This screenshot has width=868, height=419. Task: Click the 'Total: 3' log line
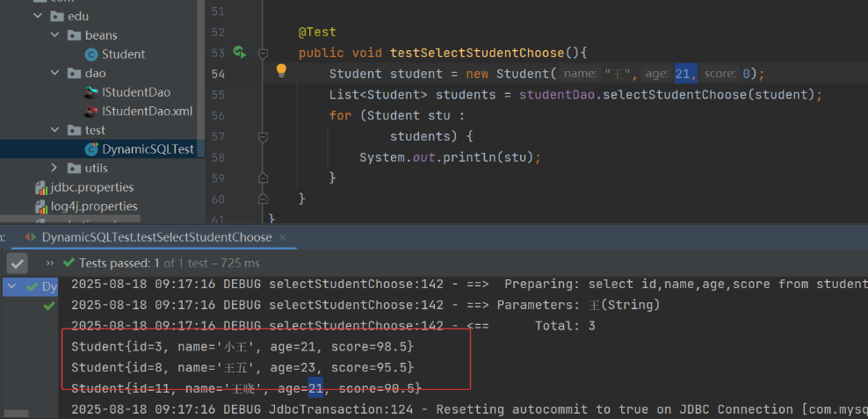333,326
